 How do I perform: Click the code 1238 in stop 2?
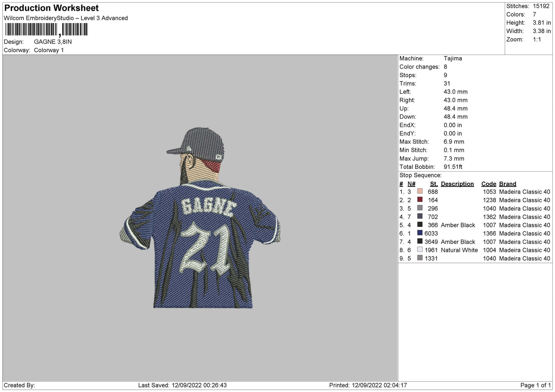tap(489, 200)
